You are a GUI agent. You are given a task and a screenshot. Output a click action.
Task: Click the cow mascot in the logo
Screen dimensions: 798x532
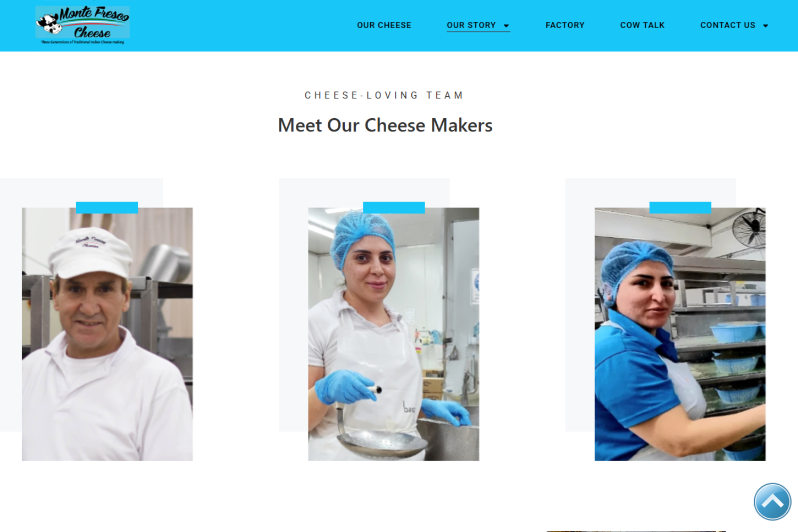(49, 24)
